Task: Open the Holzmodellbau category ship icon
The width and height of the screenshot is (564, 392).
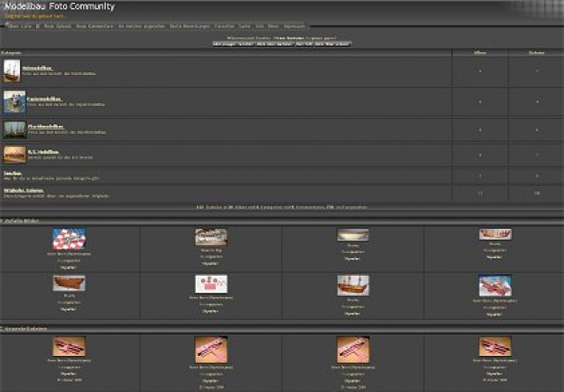Action: tap(11, 71)
